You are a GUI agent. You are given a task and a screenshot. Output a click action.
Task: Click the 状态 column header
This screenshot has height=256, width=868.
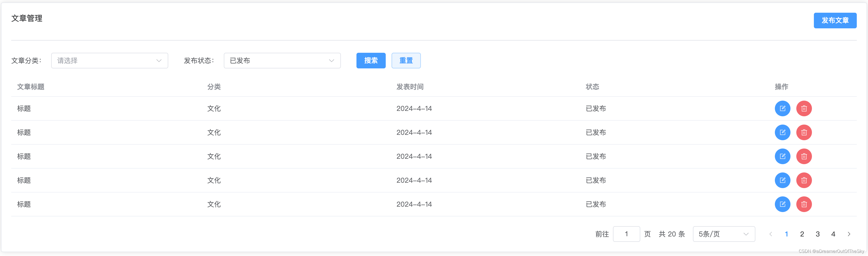[592, 87]
